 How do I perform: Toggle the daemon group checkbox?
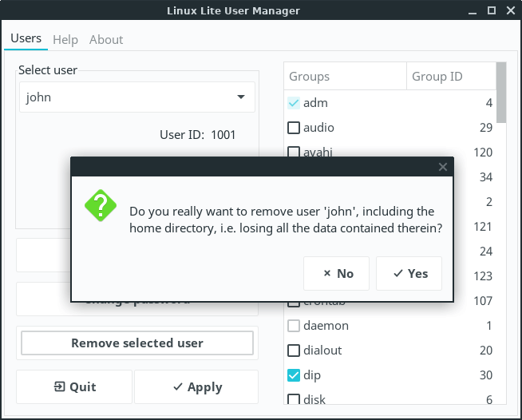(x=294, y=326)
